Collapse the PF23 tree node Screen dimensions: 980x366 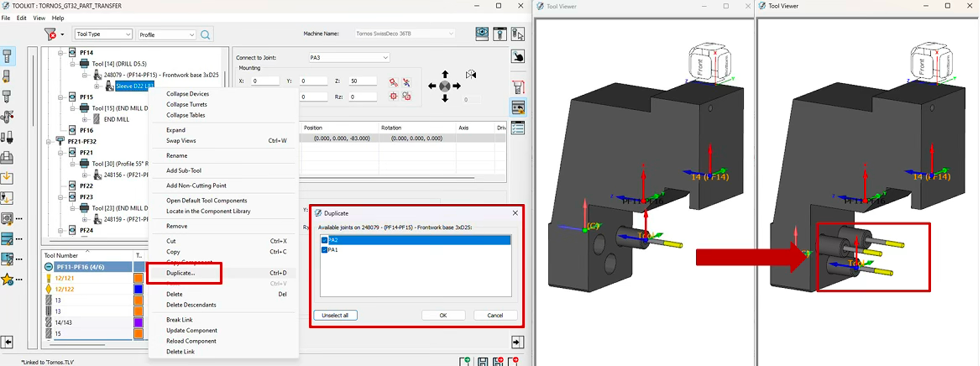61,197
